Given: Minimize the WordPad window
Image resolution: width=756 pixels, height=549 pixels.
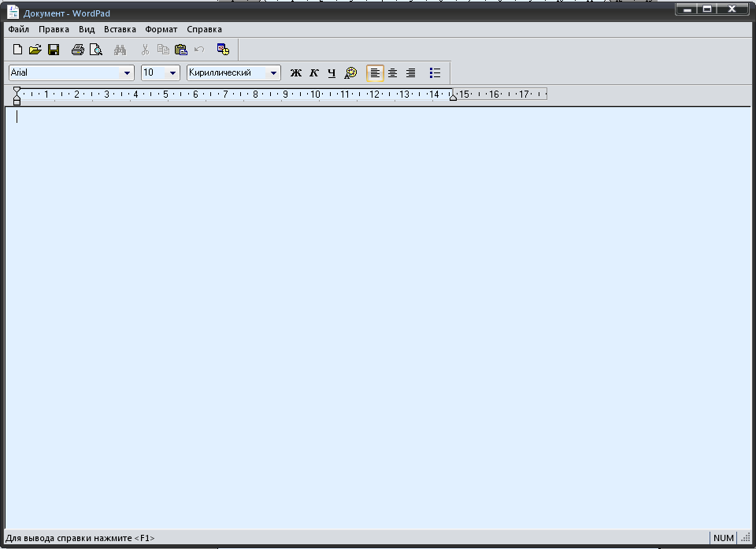Looking at the screenshot, I should [687, 9].
